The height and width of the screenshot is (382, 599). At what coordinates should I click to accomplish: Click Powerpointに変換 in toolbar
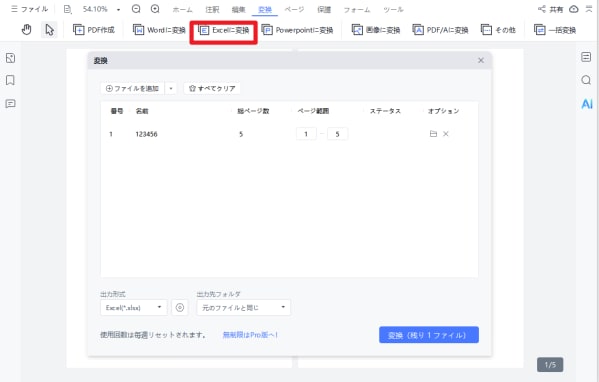click(x=297, y=30)
